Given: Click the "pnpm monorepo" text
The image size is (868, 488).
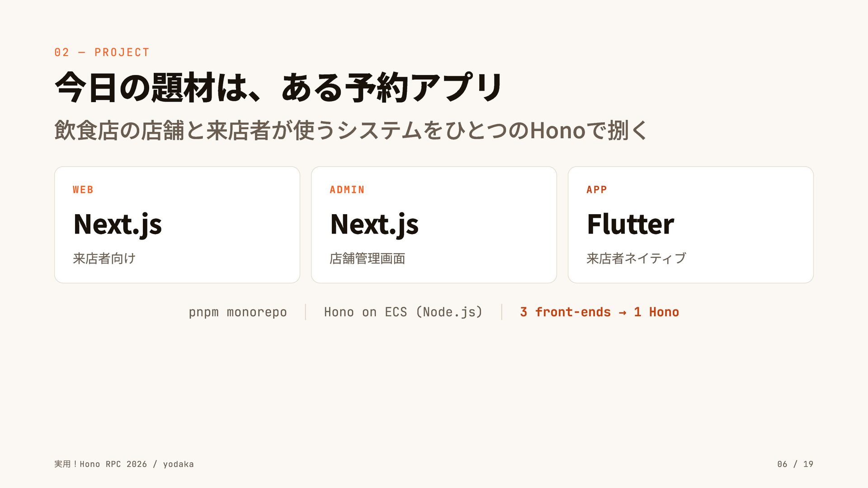Looking at the screenshot, I should (x=238, y=312).
